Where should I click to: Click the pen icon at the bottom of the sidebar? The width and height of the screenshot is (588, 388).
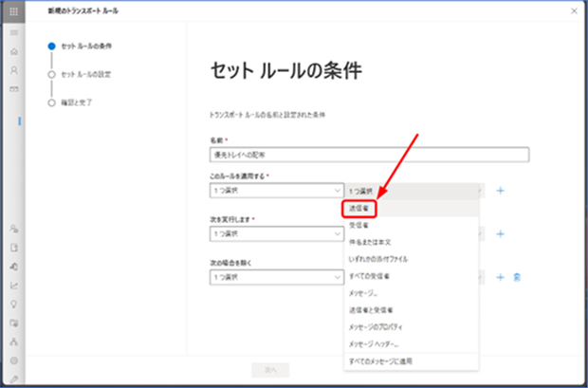coord(14,379)
